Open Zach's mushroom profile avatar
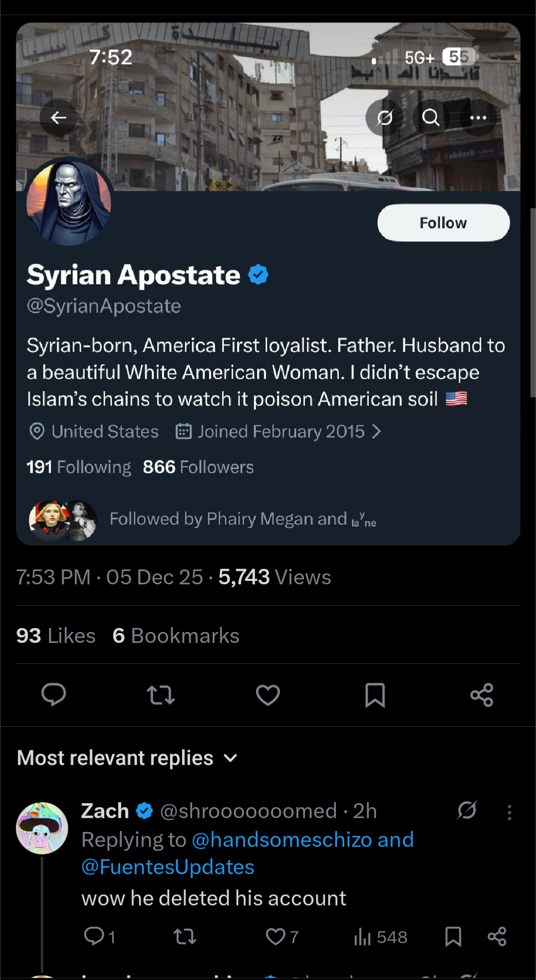The image size is (536, 980). tap(42, 828)
